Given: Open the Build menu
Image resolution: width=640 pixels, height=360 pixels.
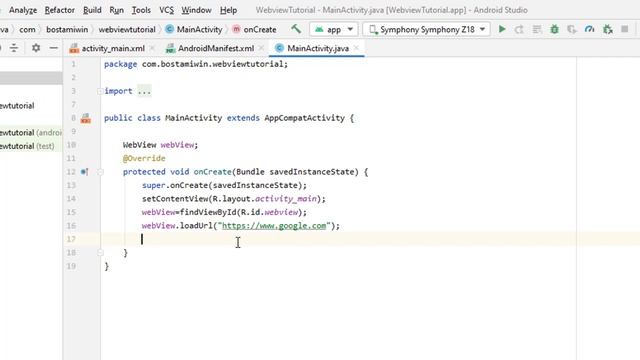Looking at the screenshot, I should pos(92,10).
